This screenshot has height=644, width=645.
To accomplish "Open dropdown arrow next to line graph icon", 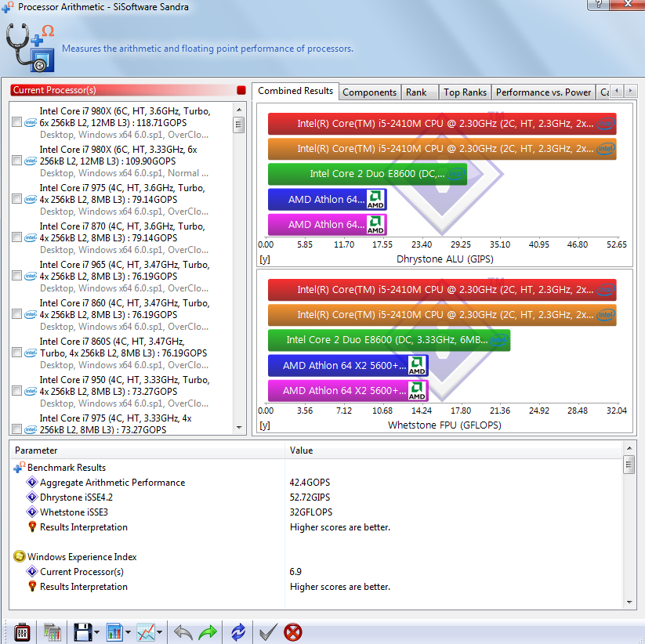I will tap(160, 632).
